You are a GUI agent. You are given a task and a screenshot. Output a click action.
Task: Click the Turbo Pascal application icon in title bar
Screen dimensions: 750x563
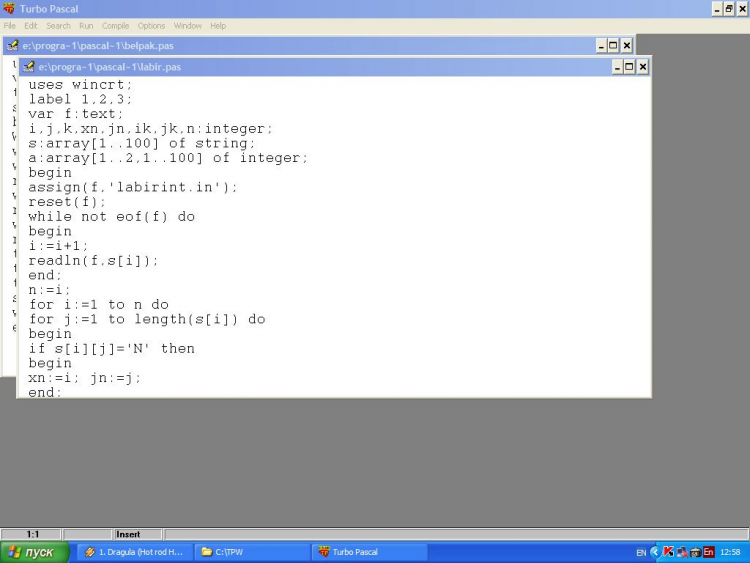(x=9, y=9)
